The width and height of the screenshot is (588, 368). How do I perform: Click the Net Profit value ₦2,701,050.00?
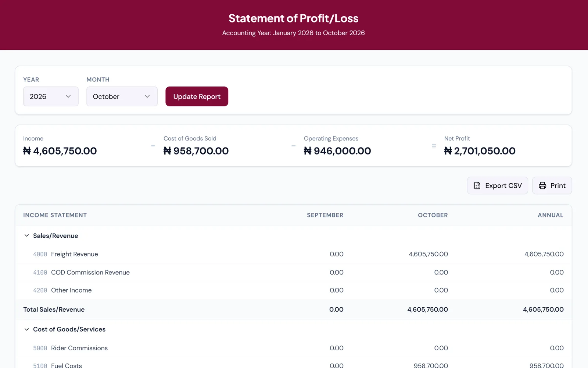tap(480, 151)
